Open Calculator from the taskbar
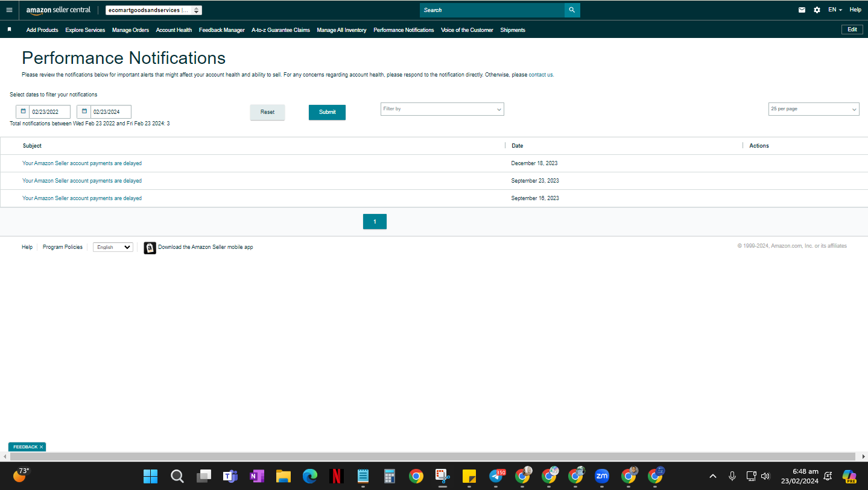Image resolution: width=868 pixels, height=490 pixels. point(390,476)
